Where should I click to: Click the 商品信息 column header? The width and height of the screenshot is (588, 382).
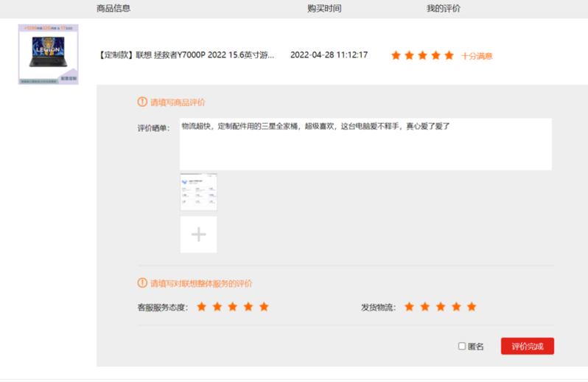click(x=114, y=8)
